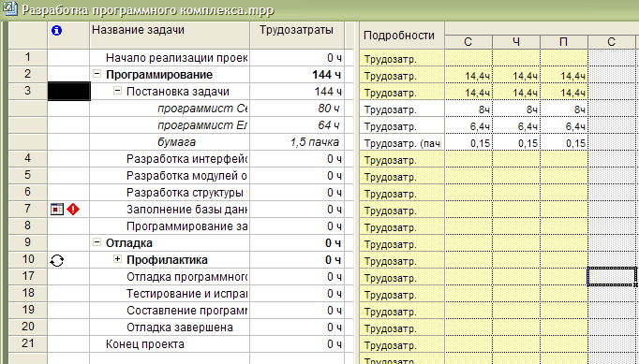Select row number 2 header
639x364 pixels.
[28, 75]
